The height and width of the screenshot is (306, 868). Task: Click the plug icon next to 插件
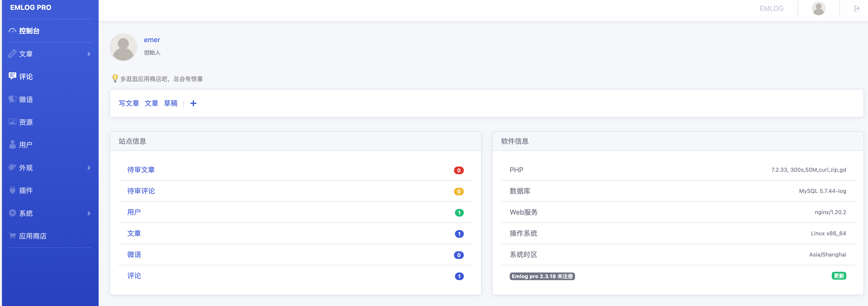[x=13, y=190]
